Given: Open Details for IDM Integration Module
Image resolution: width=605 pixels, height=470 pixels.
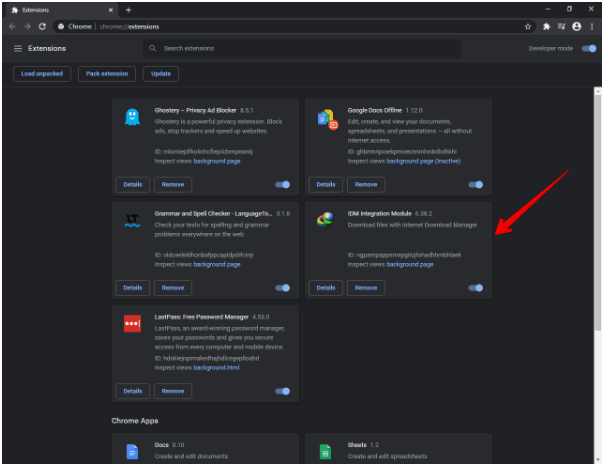Looking at the screenshot, I should [x=326, y=288].
